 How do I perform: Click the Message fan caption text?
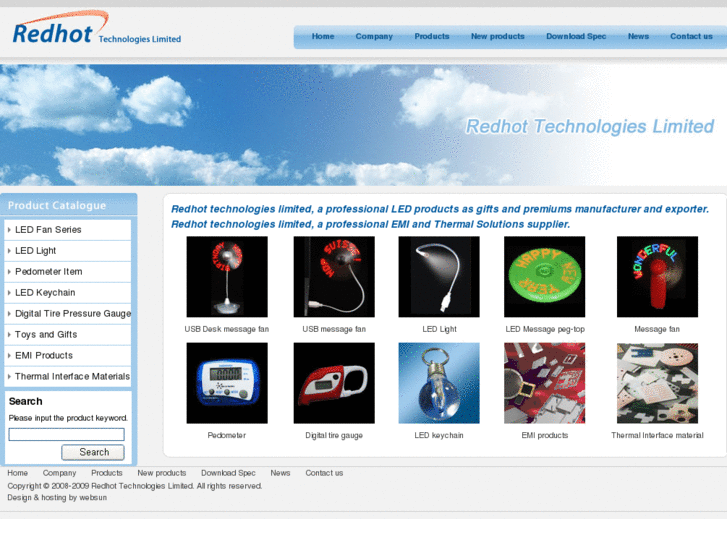pos(657,329)
